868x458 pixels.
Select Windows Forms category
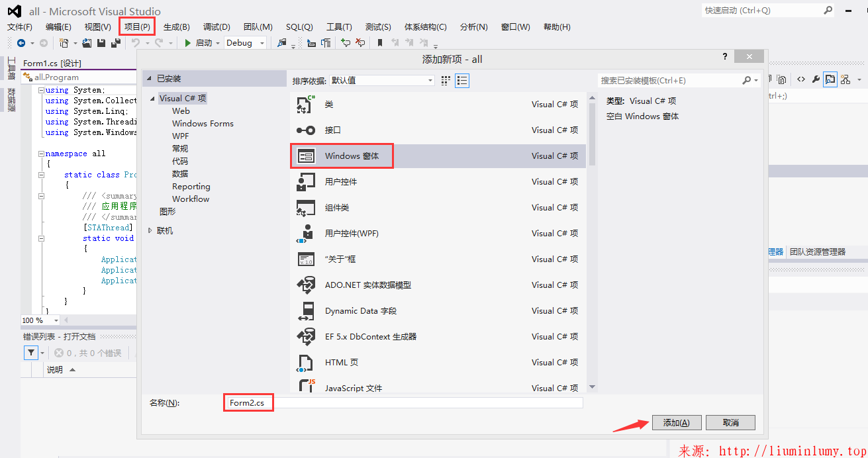pos(203,124)
